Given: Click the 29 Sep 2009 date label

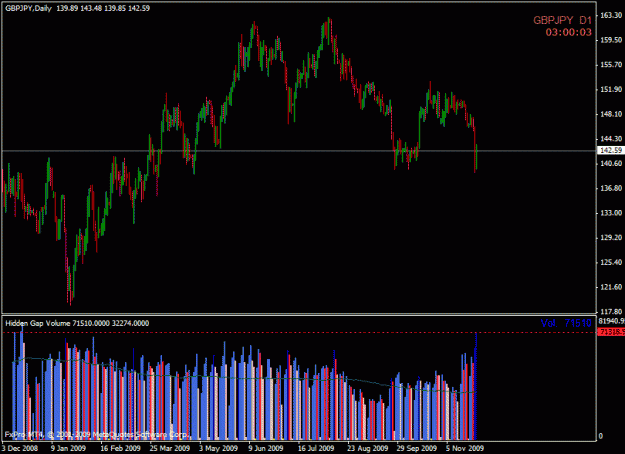Looking at the screenshot, I should click(417, 448).
